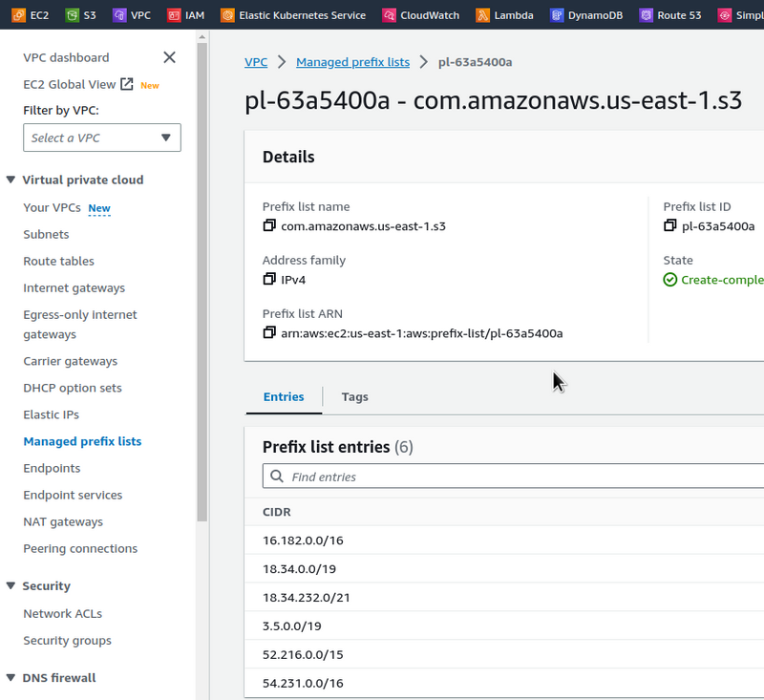
Task: Close the VPC navigation sidebar
Action: (x=169, y=57)
